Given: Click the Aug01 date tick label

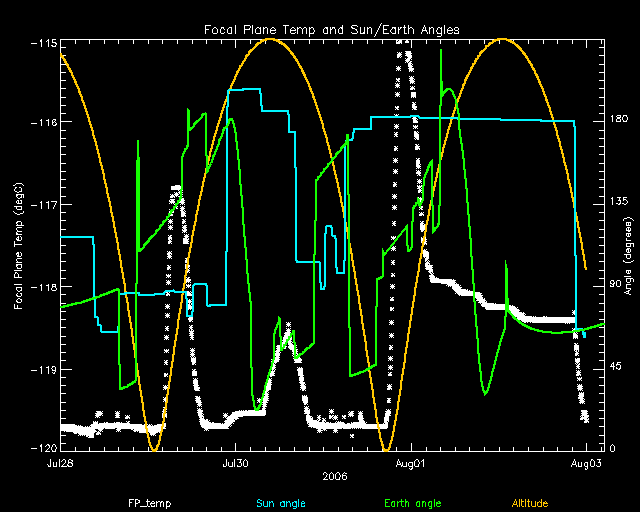Looking at the screenshot, I should pyautogui.click(x=411, y=464).
